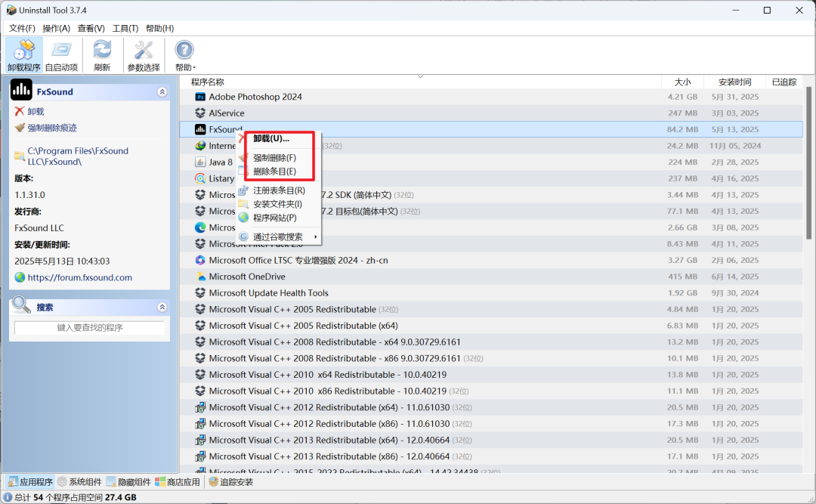The height and width of the screenshot is (504, 816).
Task: Click the globe icon beside 程序网站(P)
Action: pos(243,218)
